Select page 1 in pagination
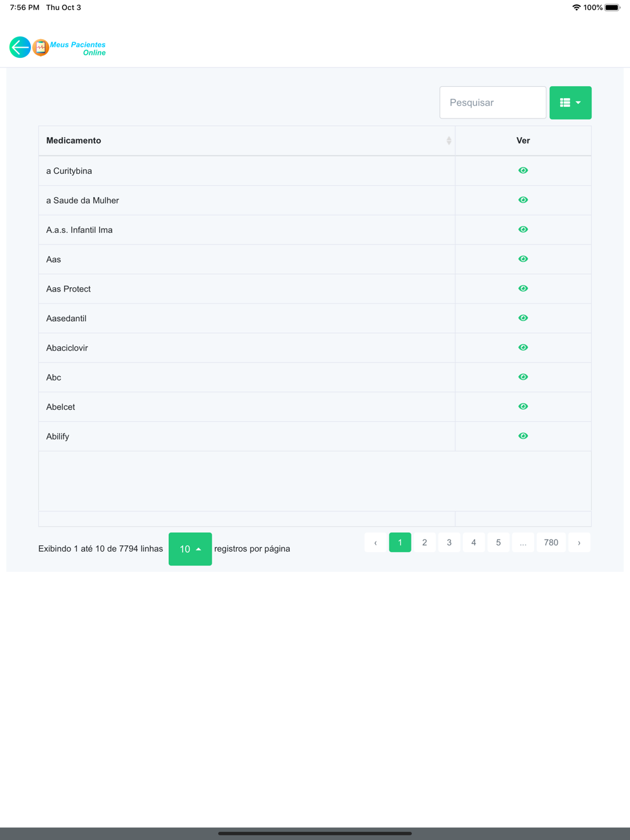This screenshot has height=840, width=630. click(400, 543)
